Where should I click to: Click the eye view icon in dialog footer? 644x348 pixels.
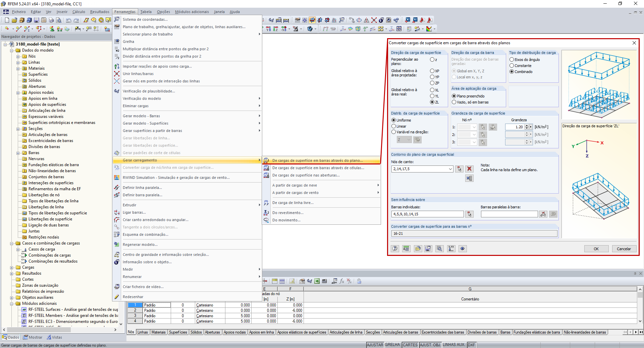pyautogui.click(x=463, y=249)
